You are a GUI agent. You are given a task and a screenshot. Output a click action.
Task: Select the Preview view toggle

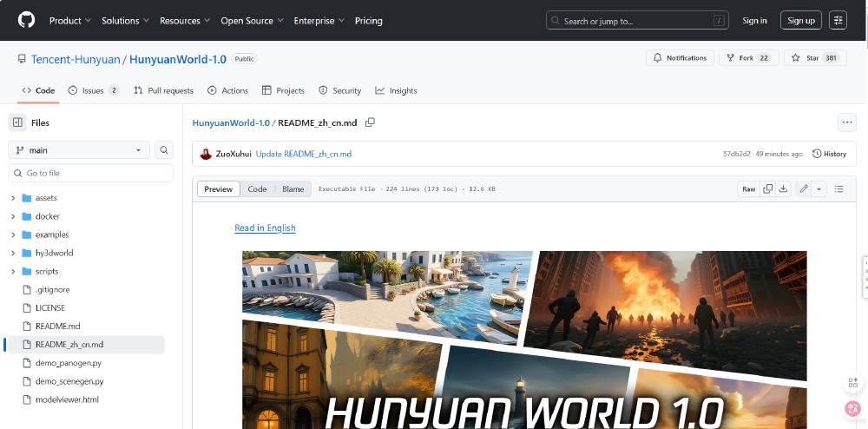[219, 188]
